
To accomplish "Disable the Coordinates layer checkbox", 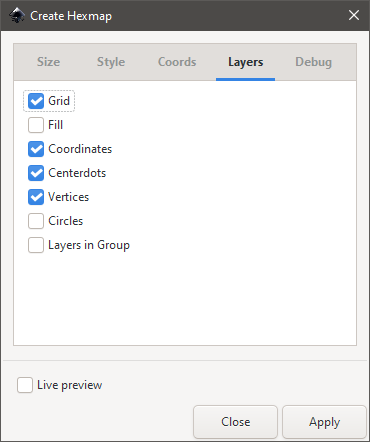I will 36,149.
